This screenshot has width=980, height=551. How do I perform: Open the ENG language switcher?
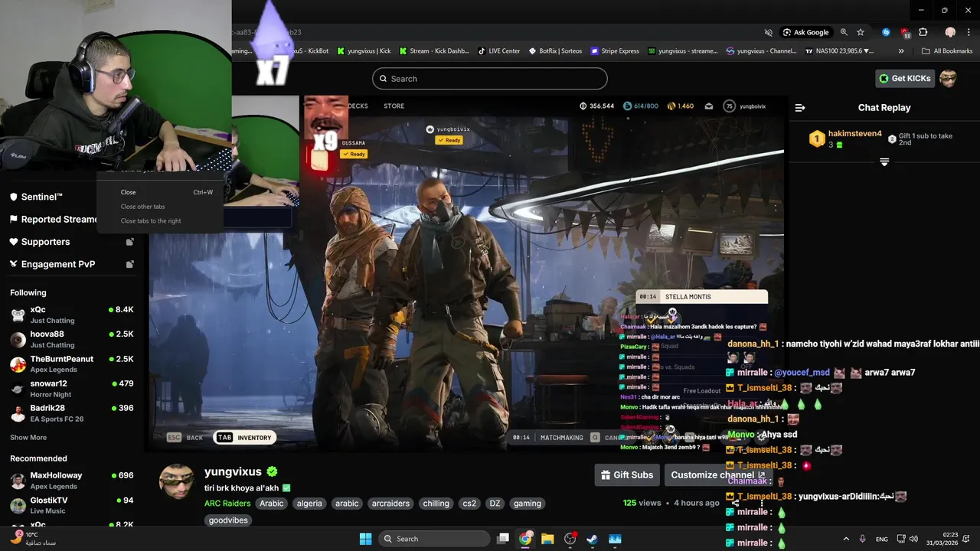point(882,539)
